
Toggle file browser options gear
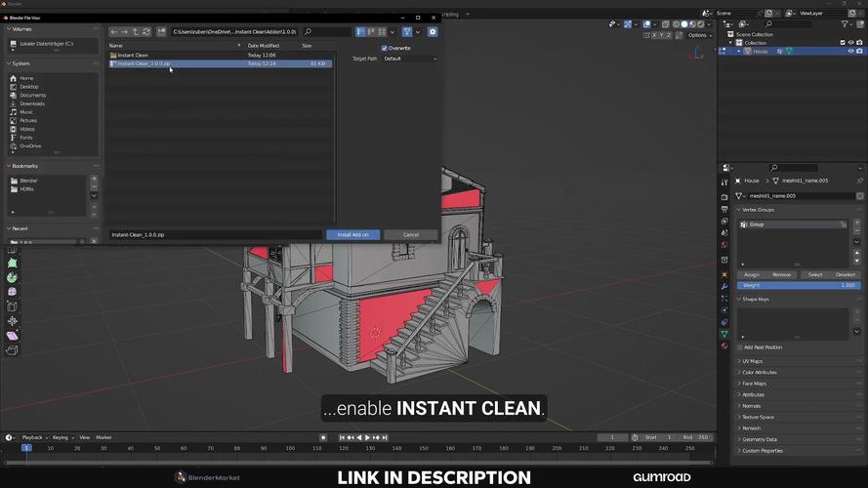(x=433, y=32)
